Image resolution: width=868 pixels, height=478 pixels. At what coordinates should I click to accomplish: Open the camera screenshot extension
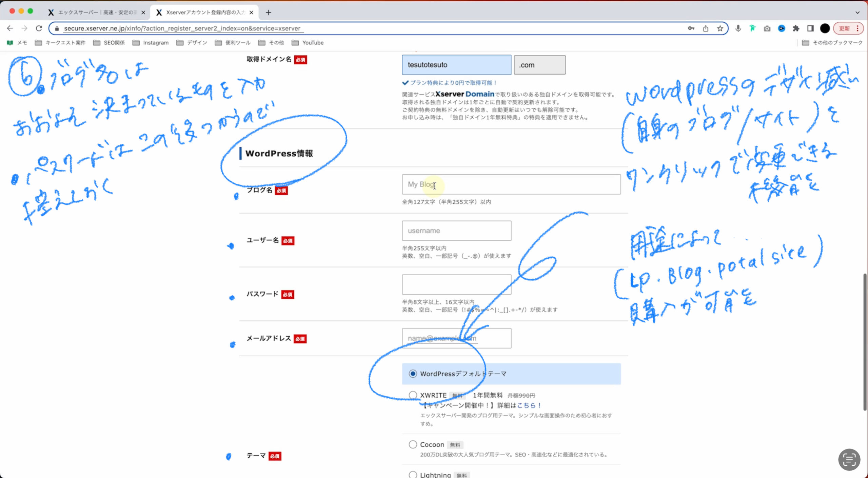click(767, 28)
